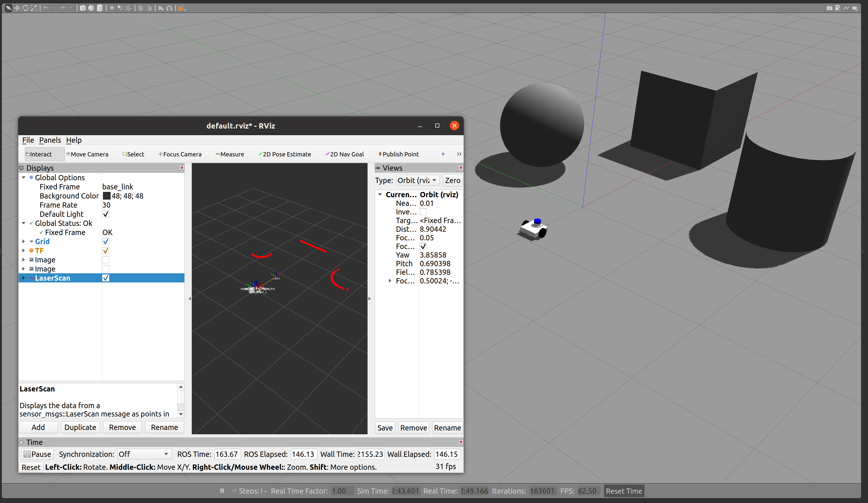Click the Gazebo screenshot camera icon
The width and height of the screenshot is (868, 503).
point(829,8)
